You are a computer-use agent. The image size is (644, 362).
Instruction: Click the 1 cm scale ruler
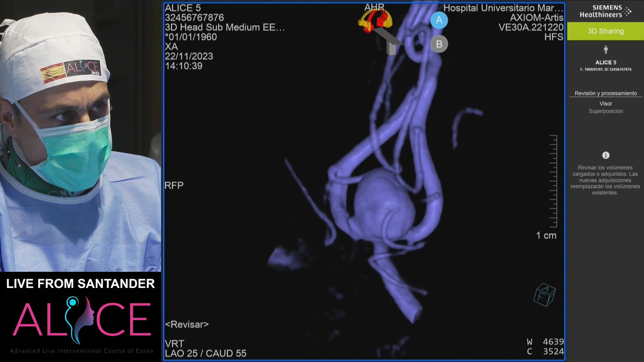[x=553, y=181]
